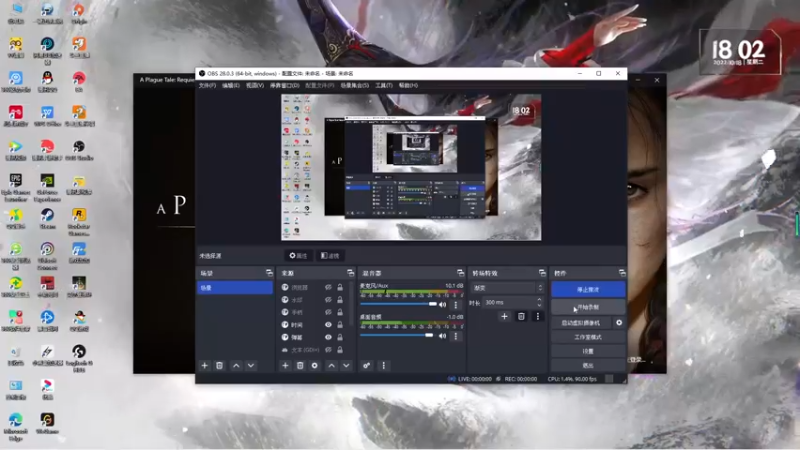Viewport: 800px width, 450px height.
Task: Click the 工作室模式 button
Action: coord(588,337)
